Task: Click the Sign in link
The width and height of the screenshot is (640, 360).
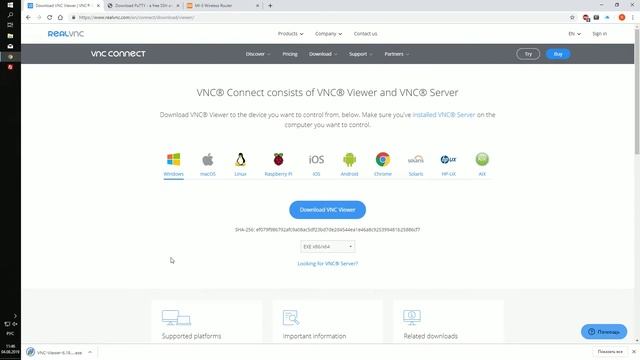Action: point(600,34)
